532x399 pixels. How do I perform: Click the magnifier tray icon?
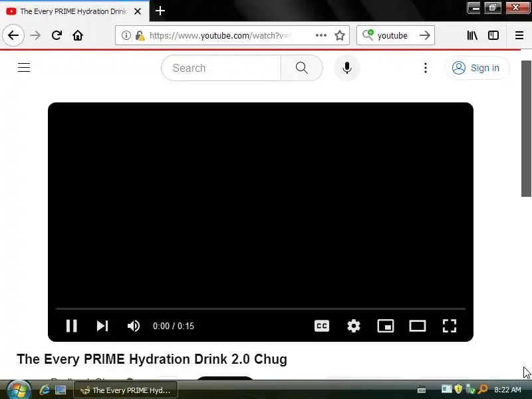pos(483,389)
